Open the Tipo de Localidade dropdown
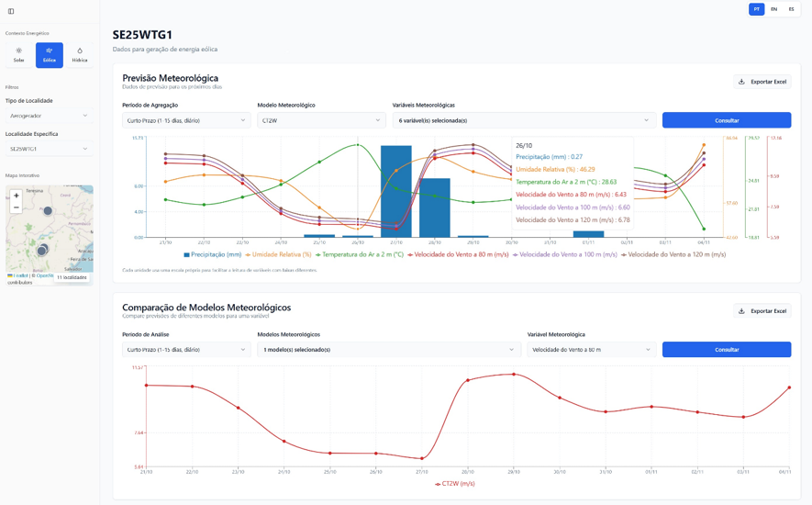812x505 pixels. coord(50,116)
